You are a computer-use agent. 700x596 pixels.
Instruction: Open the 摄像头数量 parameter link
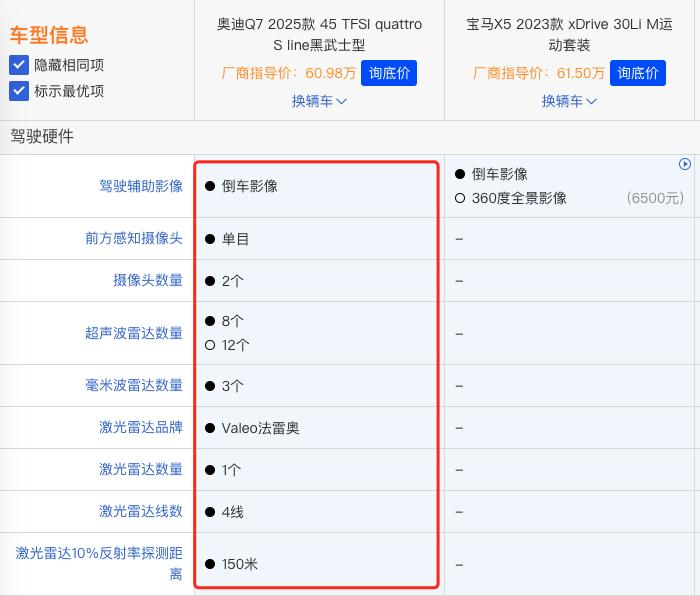point(148,280)
